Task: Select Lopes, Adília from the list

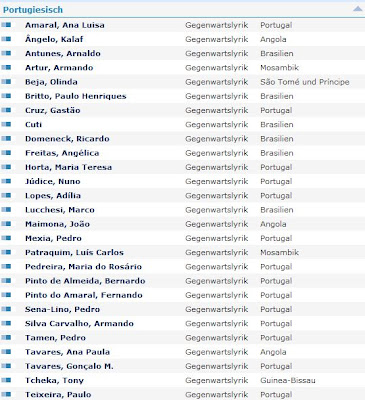Action: (53, 196)
